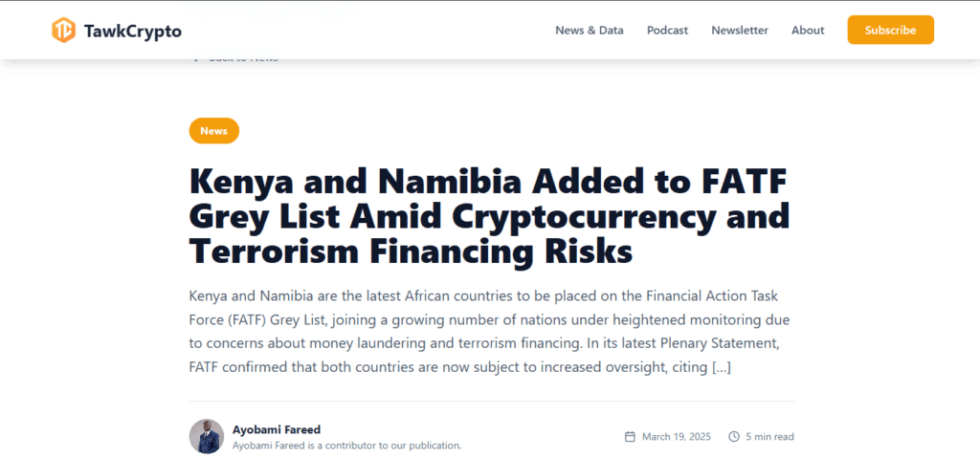Select About in the navigation bar
The height and width of the screenshot is (459, 980).
(x=807, y=30)
